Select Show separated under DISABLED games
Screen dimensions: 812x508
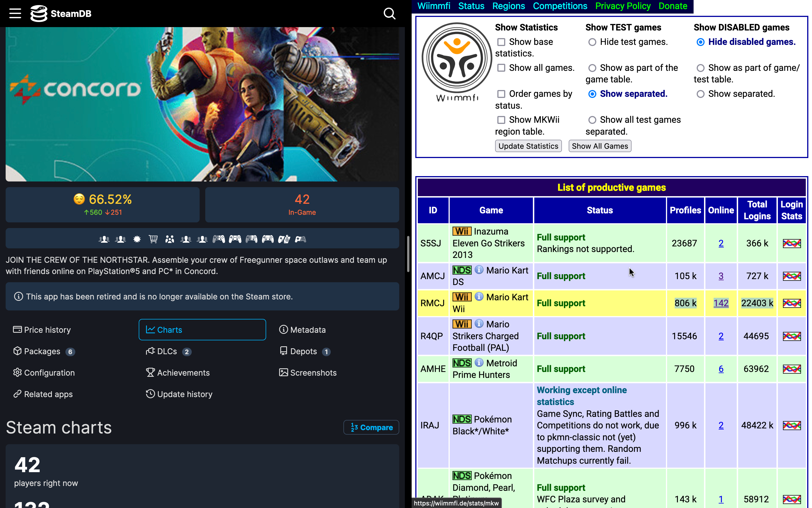[x=700, y=94]
